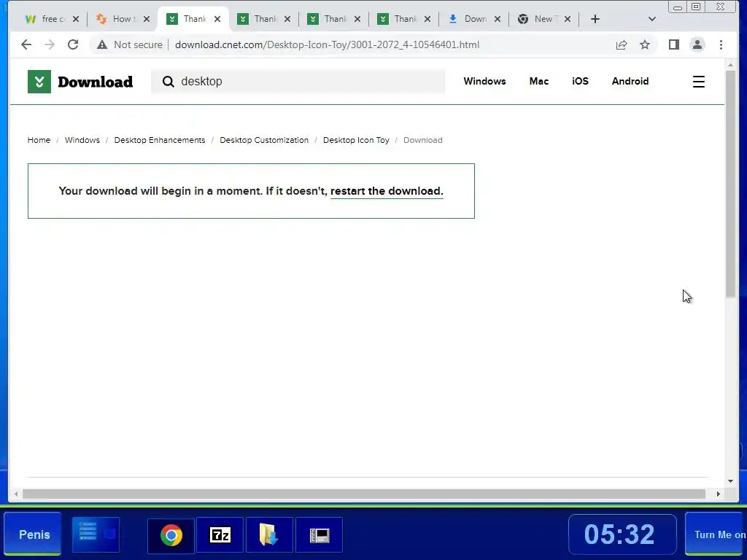
Task: Go back to previous page
Action: click(26, 44)
